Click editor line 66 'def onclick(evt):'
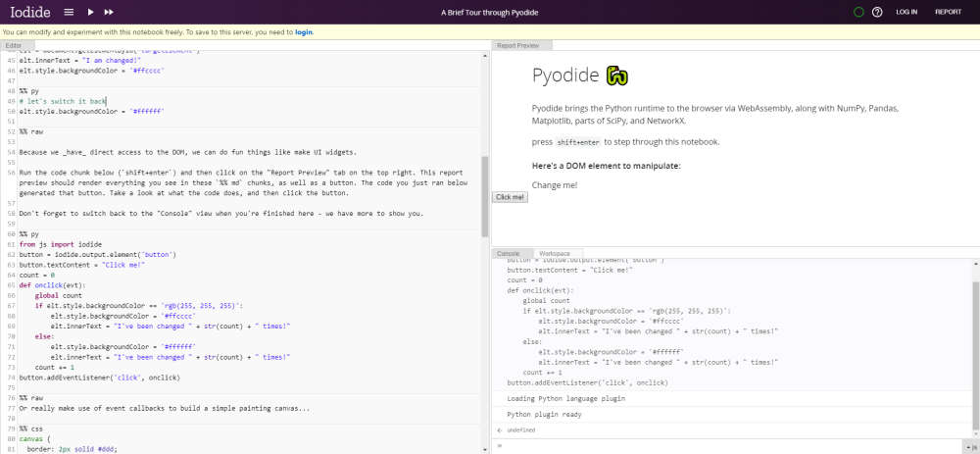 (55, 285)
